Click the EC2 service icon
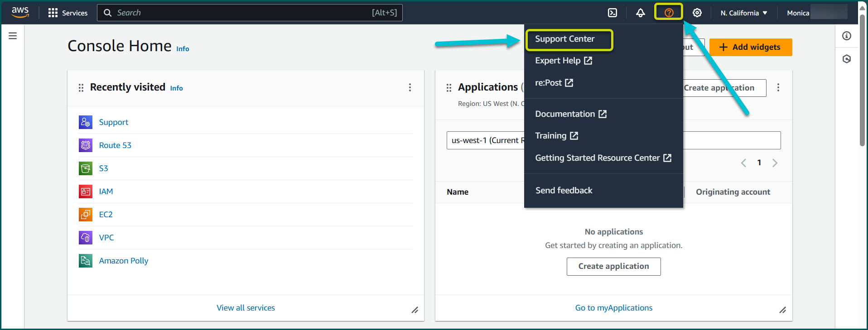 (x=86, y=215)
